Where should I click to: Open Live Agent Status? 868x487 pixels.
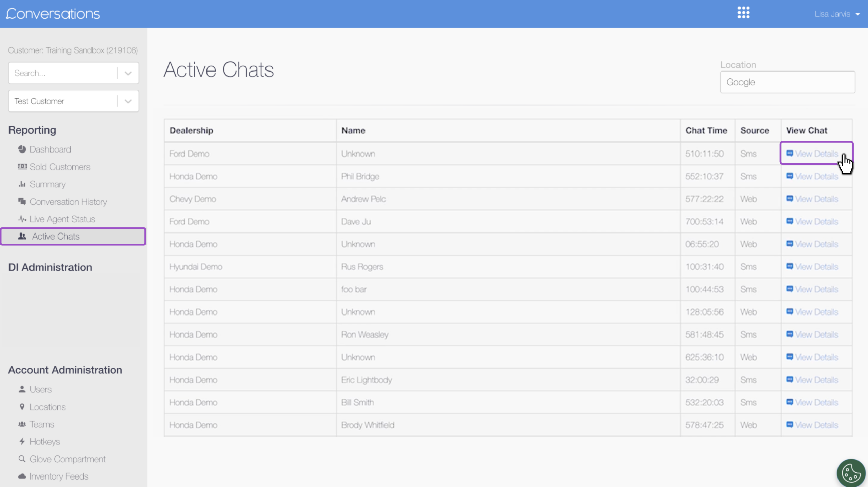click(x=62, y=219)
